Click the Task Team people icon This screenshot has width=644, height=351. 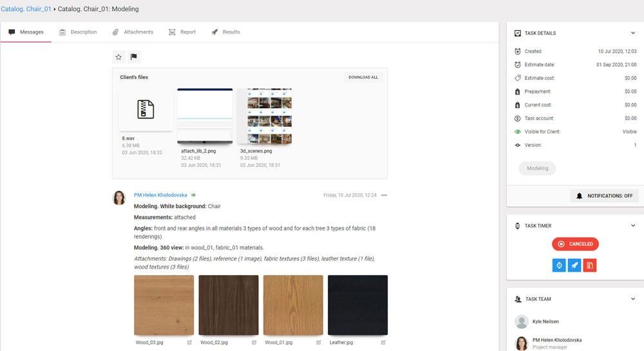pyautogui.click(x=518, y=299)
